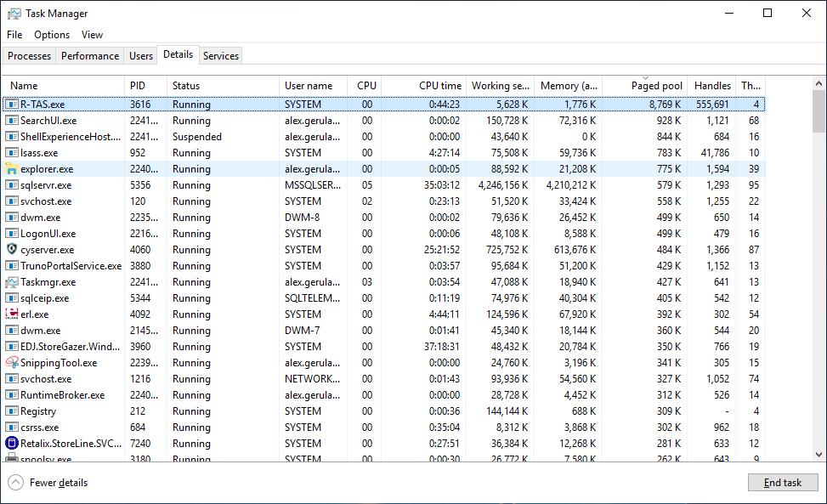This screenshot has width=827, height=504.
Task: Click the Fewer details link text
Action: pos(59,483)
